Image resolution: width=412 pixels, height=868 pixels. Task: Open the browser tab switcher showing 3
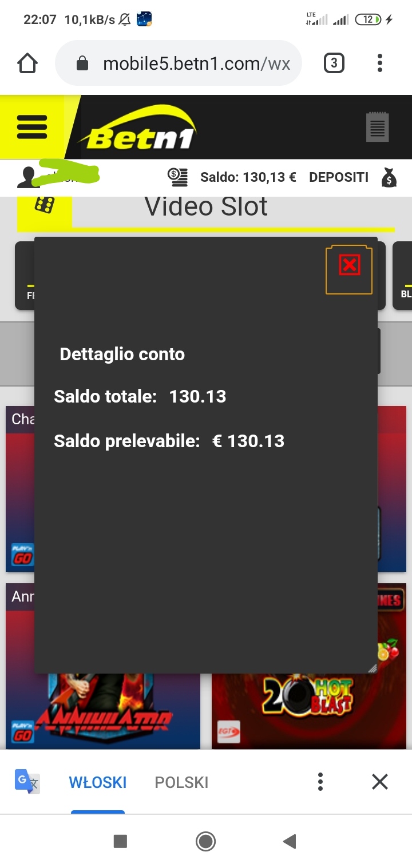[334, 63]
